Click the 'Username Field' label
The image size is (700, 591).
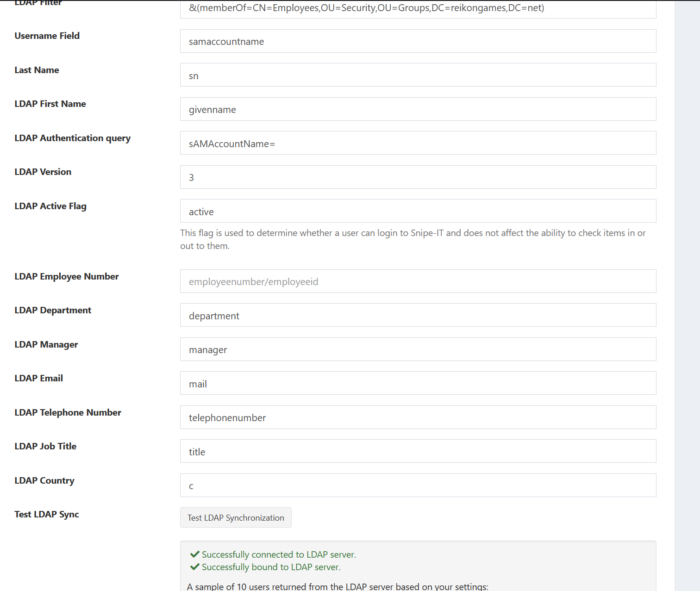pos(47,36)
